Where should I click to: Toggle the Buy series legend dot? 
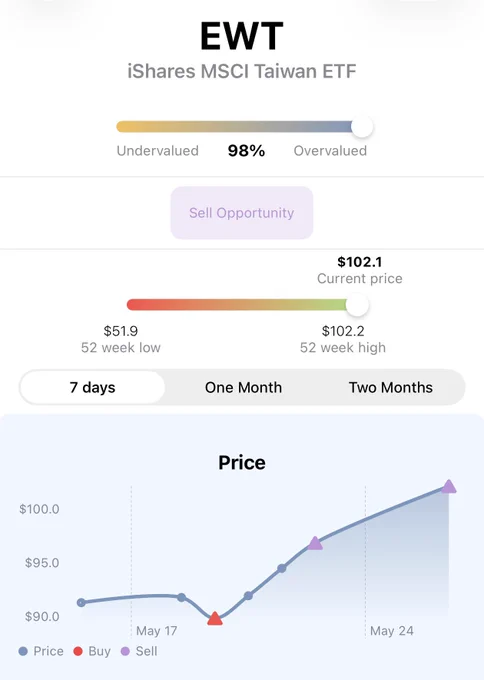point(78,651)
